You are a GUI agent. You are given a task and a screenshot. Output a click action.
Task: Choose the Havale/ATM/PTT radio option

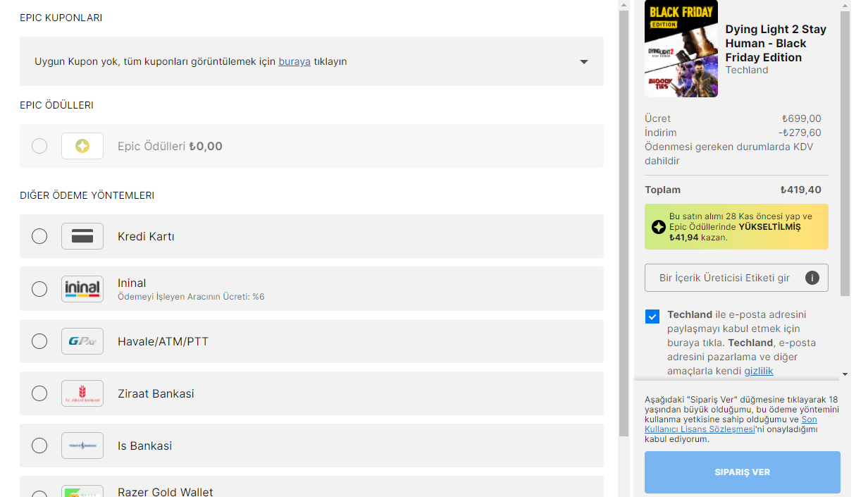pyautogui.click(x=39, y=341)
